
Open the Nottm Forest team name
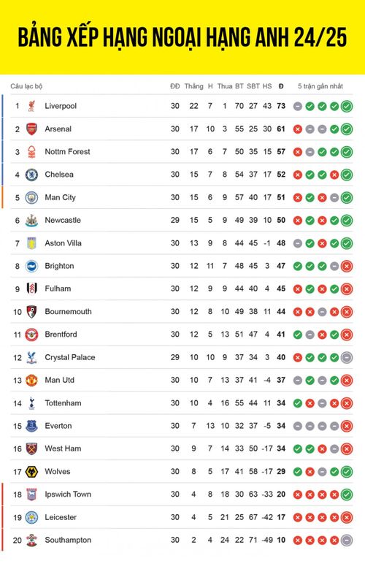point(67,151)
